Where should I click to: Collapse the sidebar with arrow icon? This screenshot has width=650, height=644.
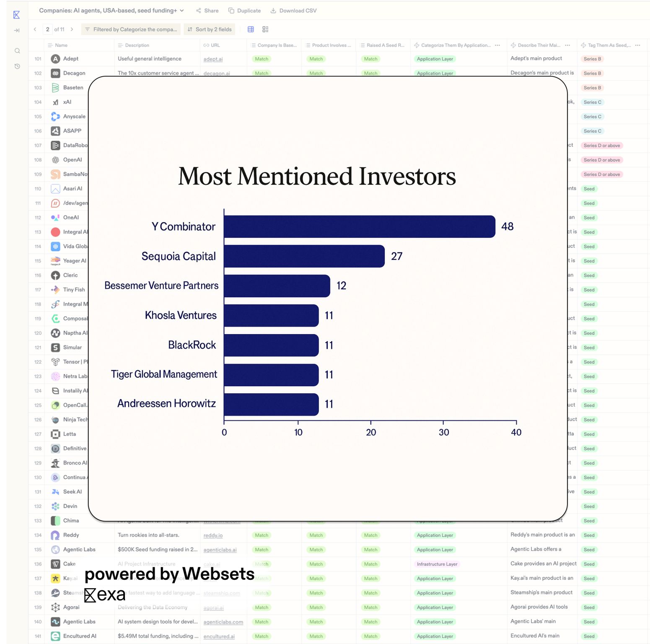(x=17, y=30)
